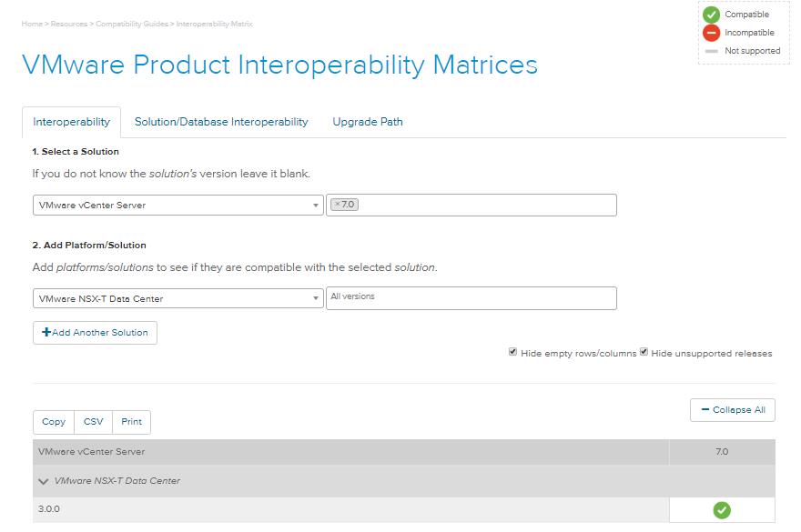Screen dimensions: 801x532
Task: Switch to the Interoperability tab
Action: [72, 122]
